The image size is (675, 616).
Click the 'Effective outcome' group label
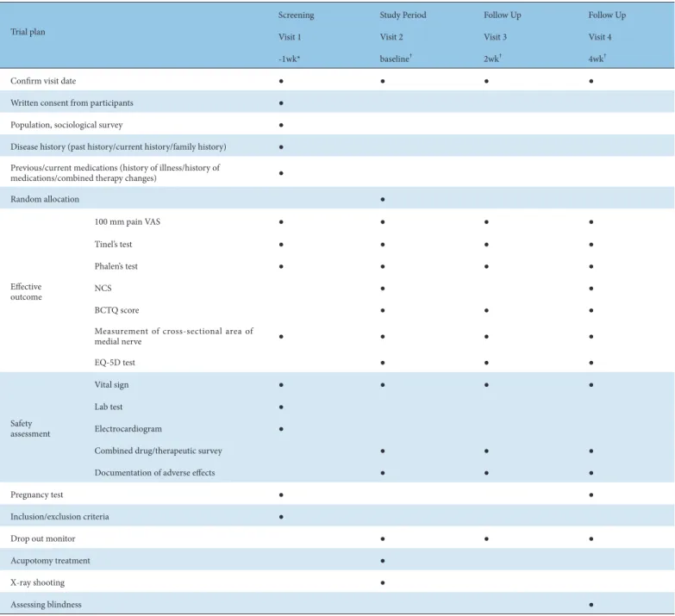coord(26,292)
